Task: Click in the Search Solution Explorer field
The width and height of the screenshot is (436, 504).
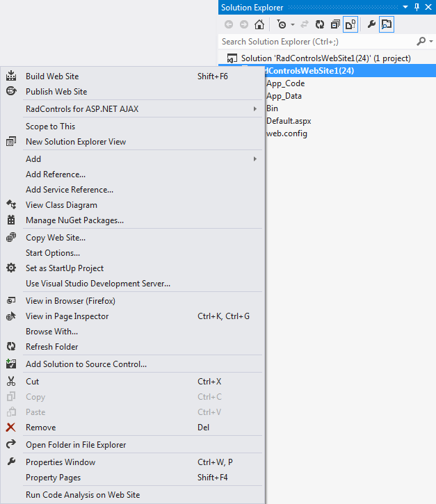Action: (x=316, y=42)
